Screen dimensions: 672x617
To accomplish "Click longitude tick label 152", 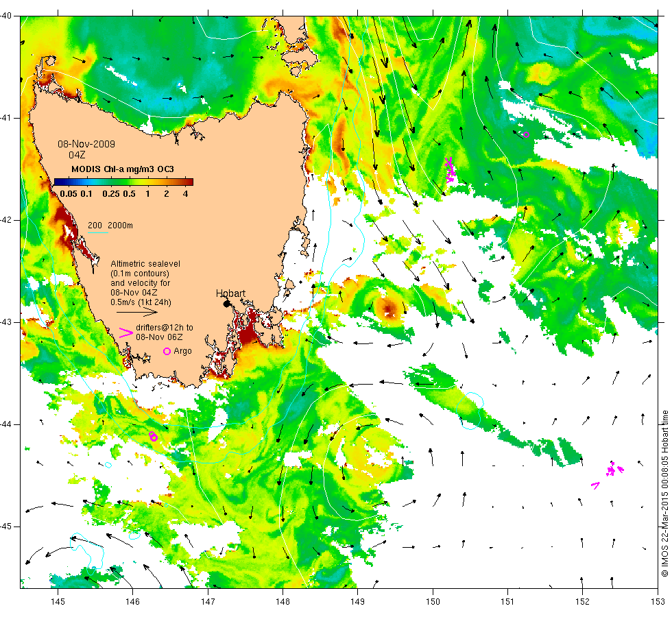I will pos(582,601).
